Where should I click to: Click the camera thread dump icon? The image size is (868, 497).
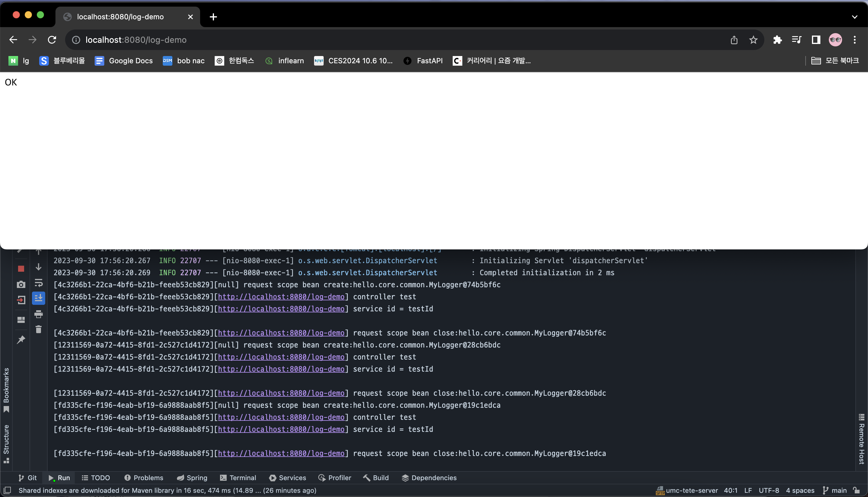21,285
